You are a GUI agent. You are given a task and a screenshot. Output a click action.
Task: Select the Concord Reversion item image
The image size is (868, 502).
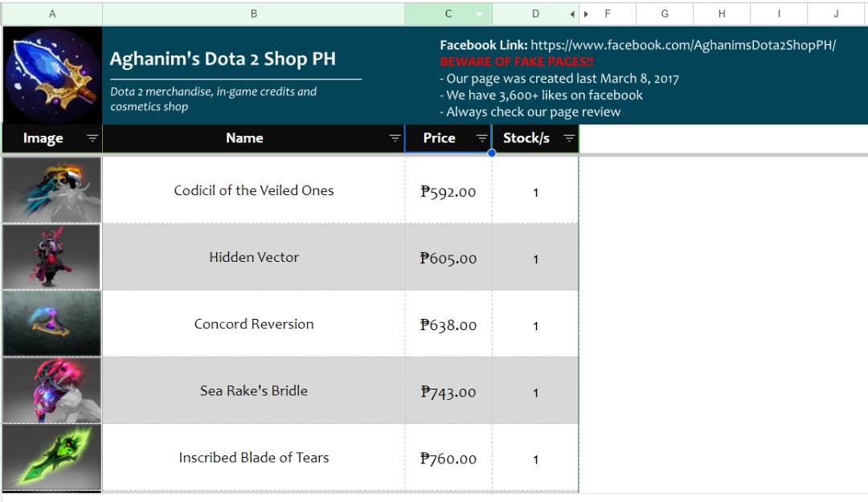[x=52, y=323]
